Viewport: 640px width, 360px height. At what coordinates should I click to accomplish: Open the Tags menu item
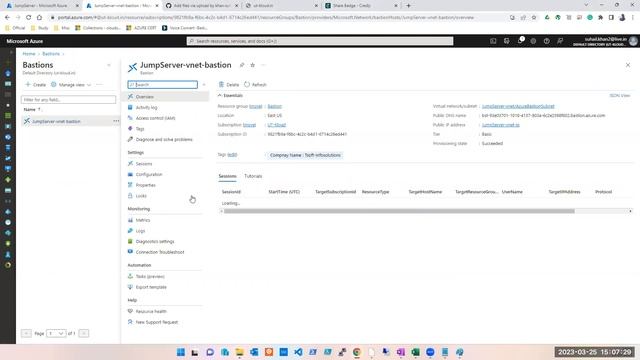click(140, 129)
